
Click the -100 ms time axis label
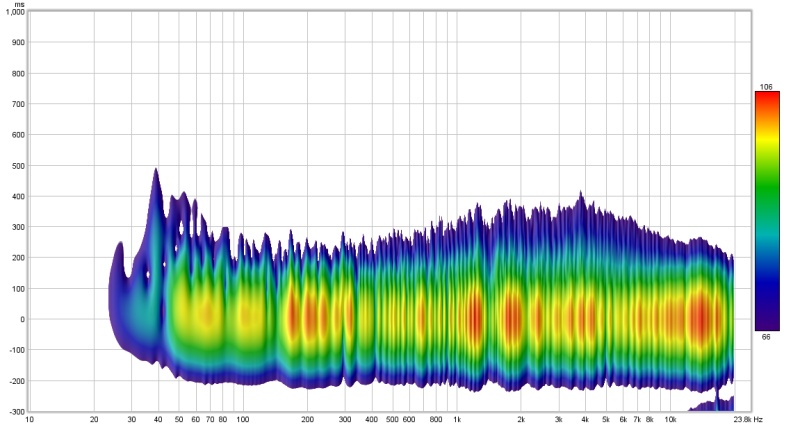[17, 350]
